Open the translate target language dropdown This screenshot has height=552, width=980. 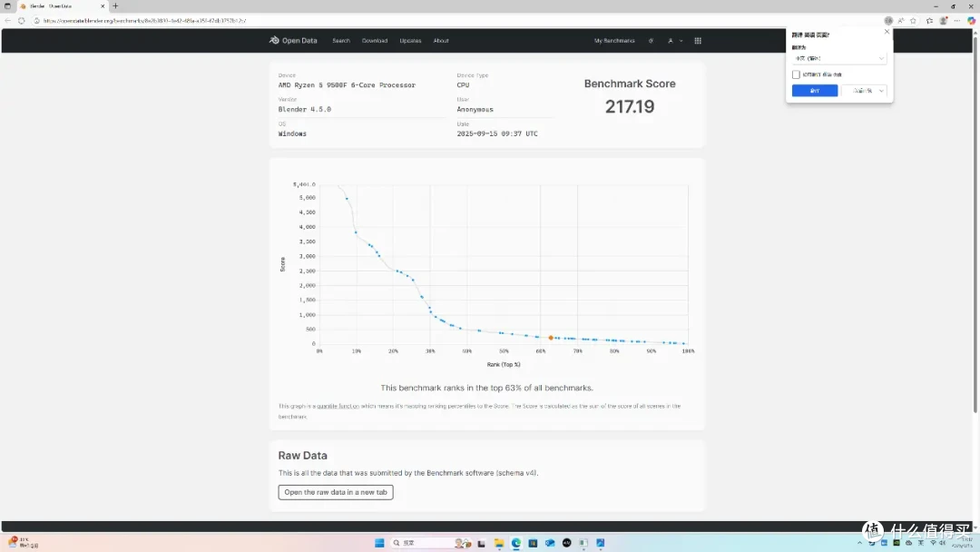[x=838, y=58]
